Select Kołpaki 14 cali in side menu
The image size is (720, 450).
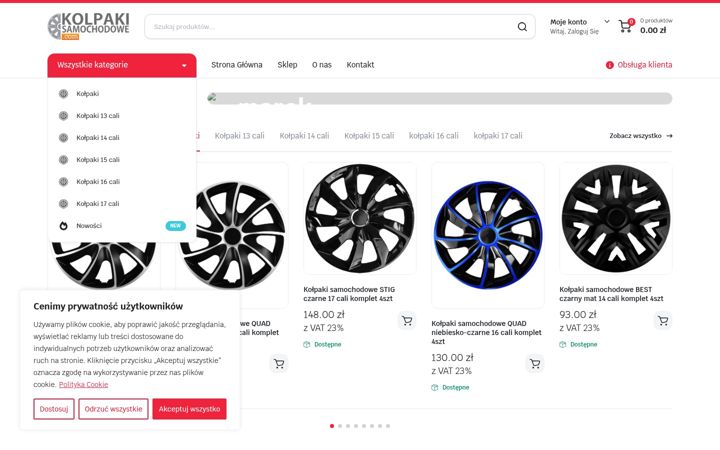[x=97, y=138]
